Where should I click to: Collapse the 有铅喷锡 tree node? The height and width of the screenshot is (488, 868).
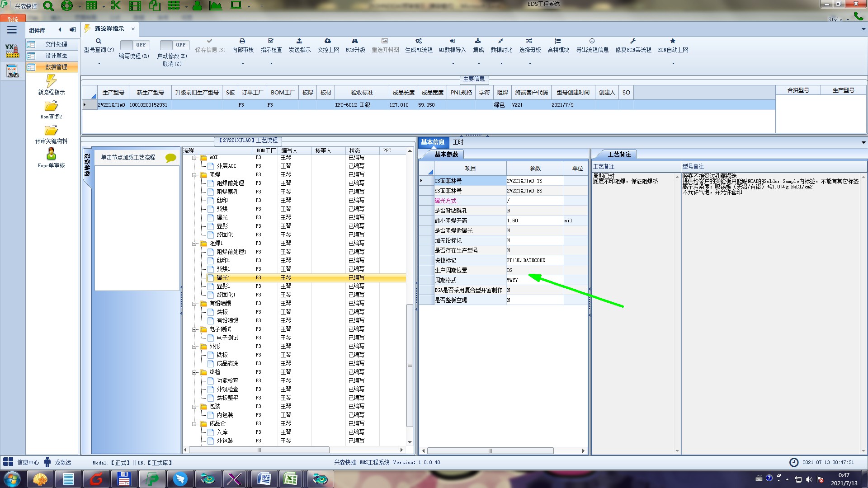194,304
